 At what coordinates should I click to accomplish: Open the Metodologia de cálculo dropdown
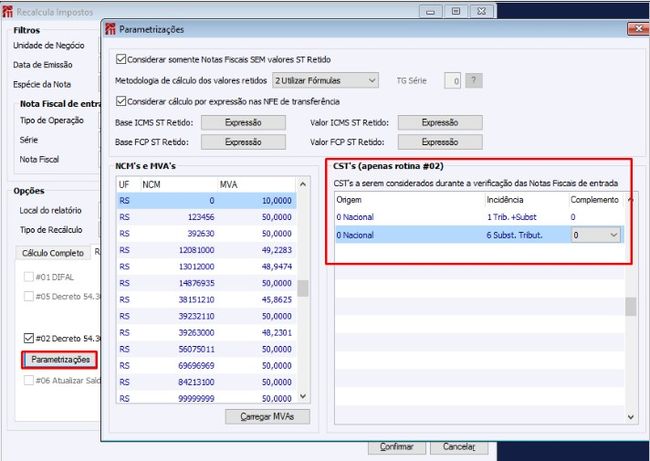325,80
